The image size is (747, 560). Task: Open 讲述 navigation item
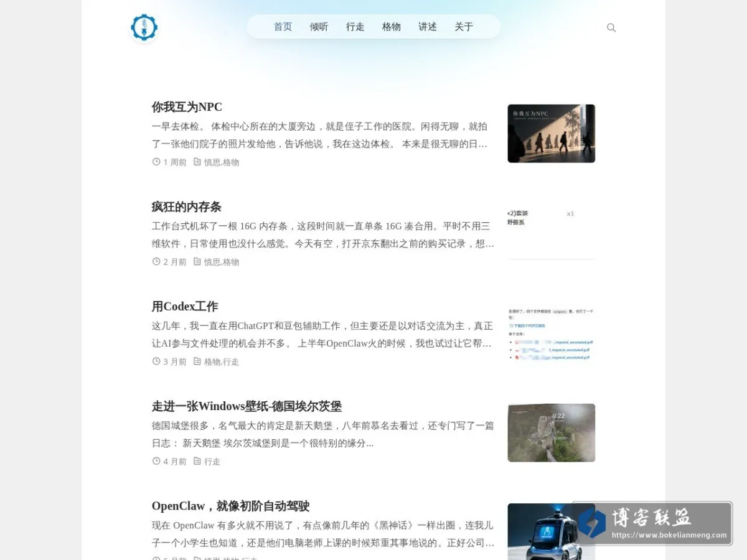click(x=428, y=27)
